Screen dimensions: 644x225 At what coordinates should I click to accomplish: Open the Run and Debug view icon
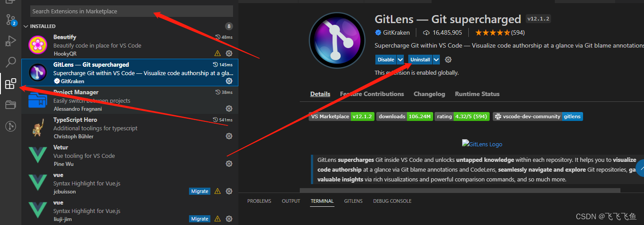(x=10, y=41)
